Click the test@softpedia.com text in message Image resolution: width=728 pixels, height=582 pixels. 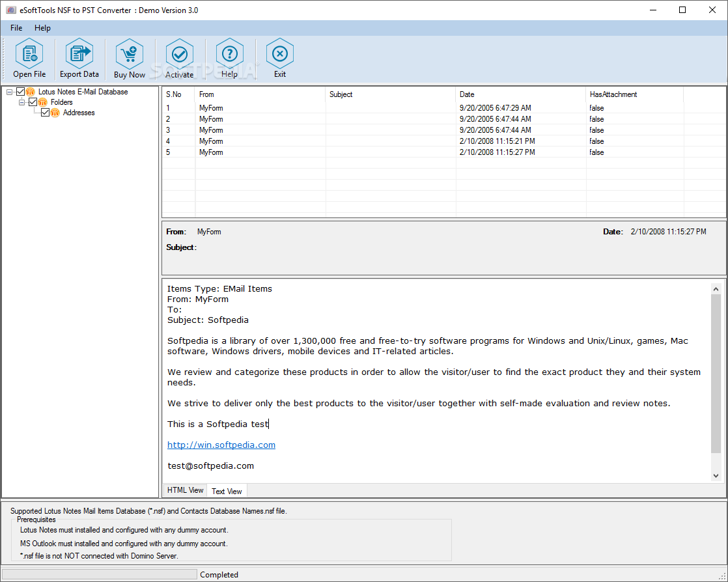211,465
